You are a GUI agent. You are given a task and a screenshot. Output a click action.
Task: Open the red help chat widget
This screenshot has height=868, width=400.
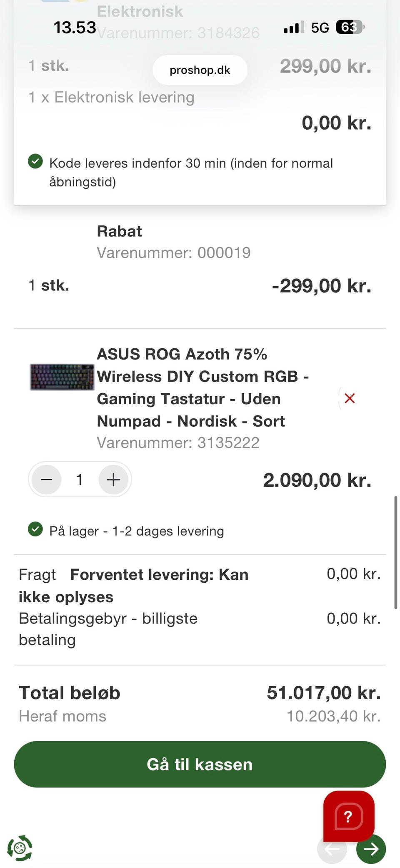(349, 816)
